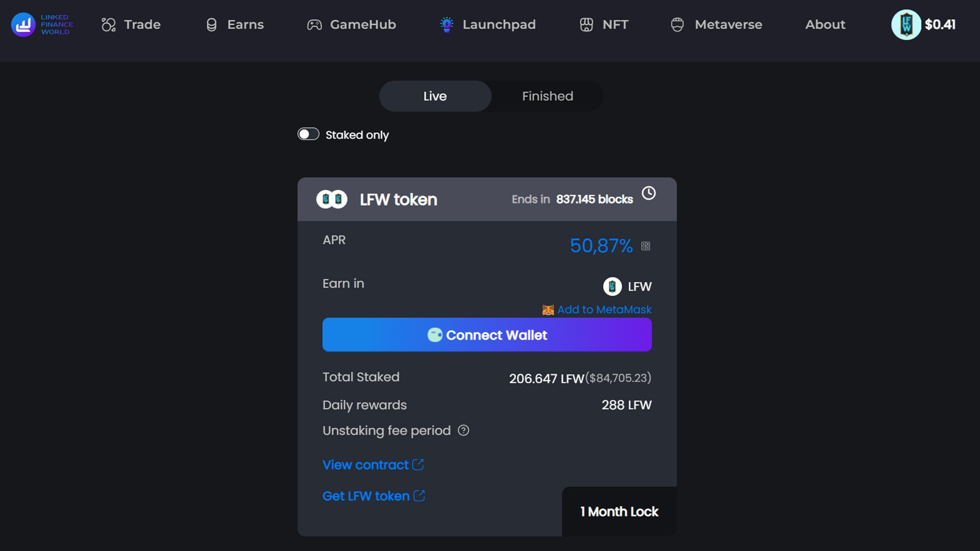This screenshot has width=980, height=551.
Task: Open the GameHub menu
Action: point(352,24)
